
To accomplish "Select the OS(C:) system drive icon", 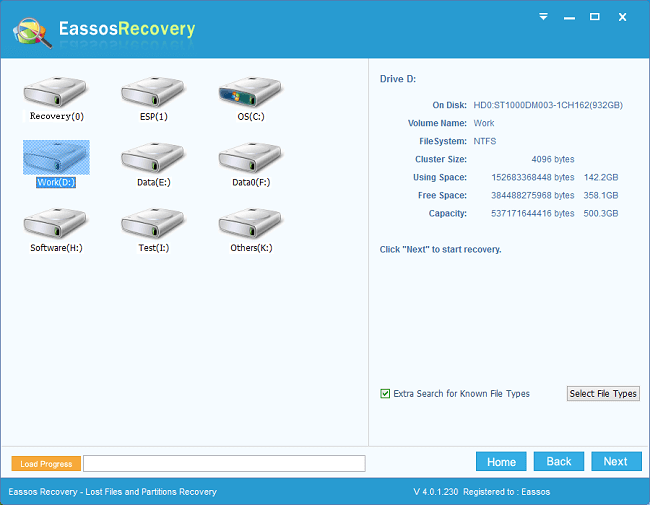I will [x=250, y=92].
